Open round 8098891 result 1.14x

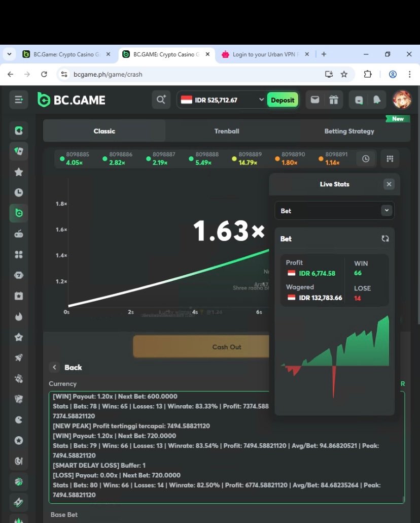pyautogui.click(x=333, y=158)
